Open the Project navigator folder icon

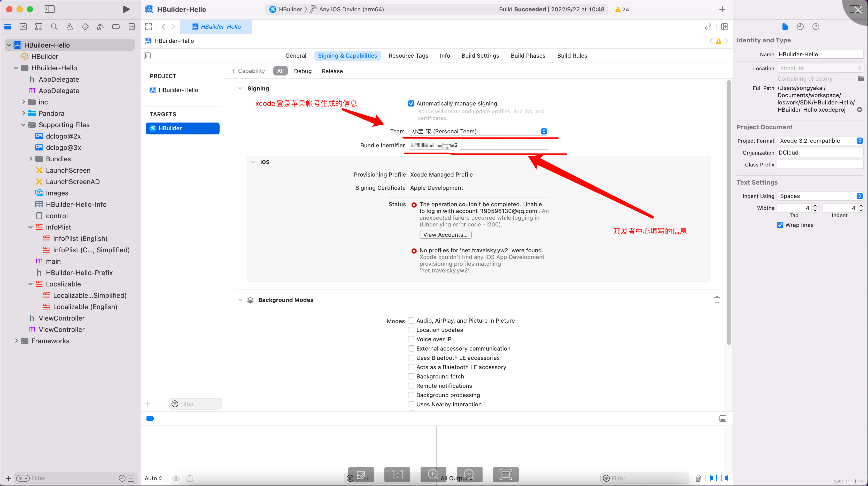pyautogui.click(x=8, y=27)
